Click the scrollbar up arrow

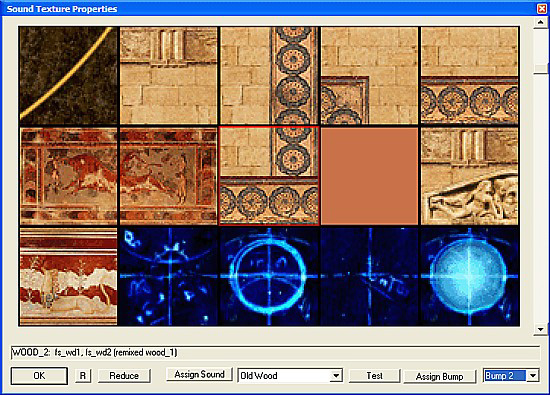[x=540, y=23]
